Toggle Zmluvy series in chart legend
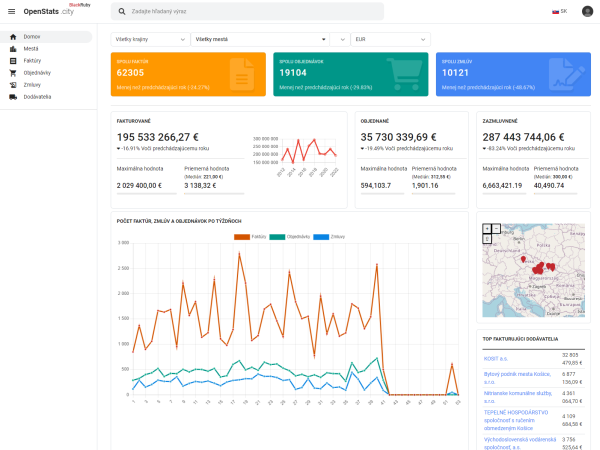 [329, 237]
